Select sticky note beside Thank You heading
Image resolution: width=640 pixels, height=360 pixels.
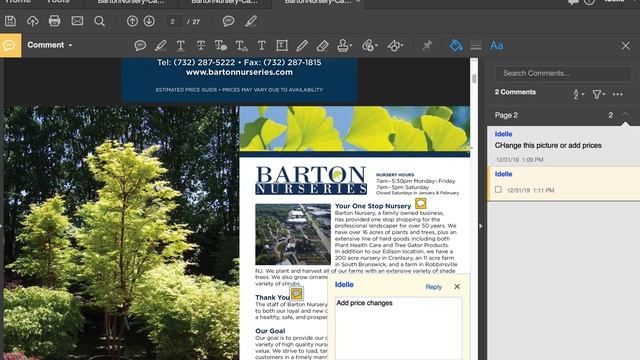(x=296, y=293)
